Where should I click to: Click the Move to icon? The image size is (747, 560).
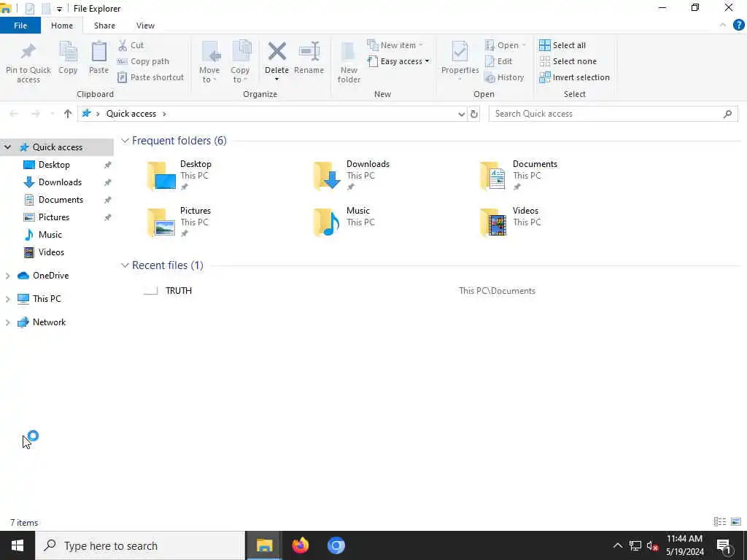click(209, 52)
